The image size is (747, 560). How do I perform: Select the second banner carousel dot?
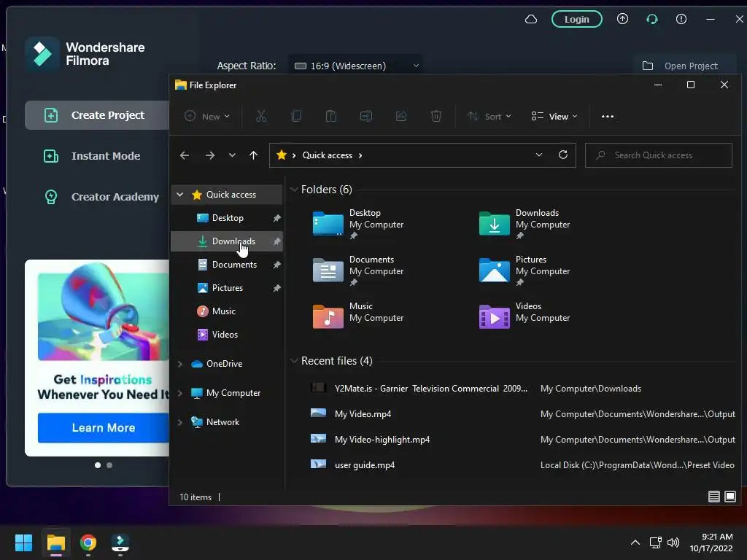click(109, 465)
